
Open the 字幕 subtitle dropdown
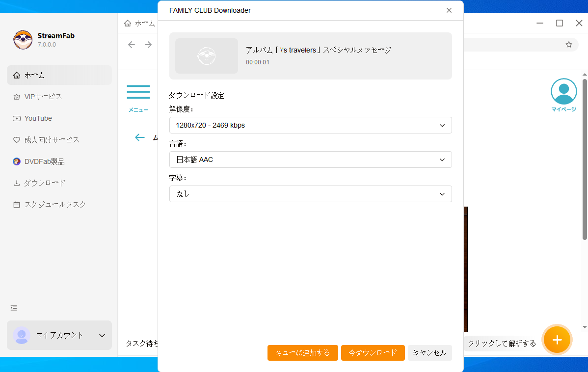pyautogui.click(x=310, y=194)
